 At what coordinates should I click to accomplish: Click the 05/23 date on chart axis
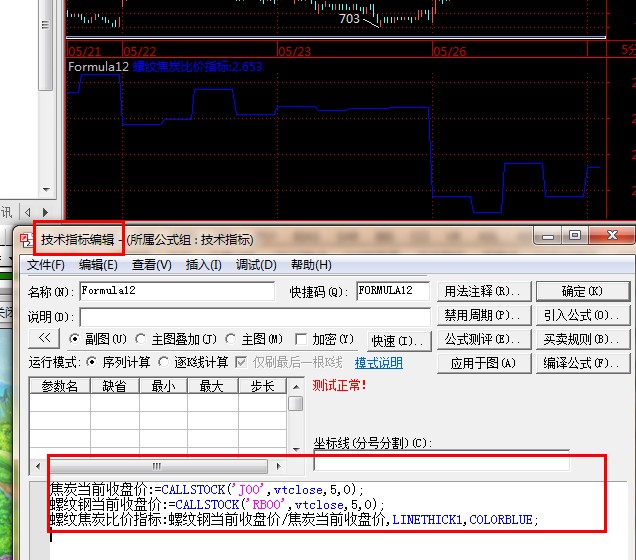coord(294,51)
